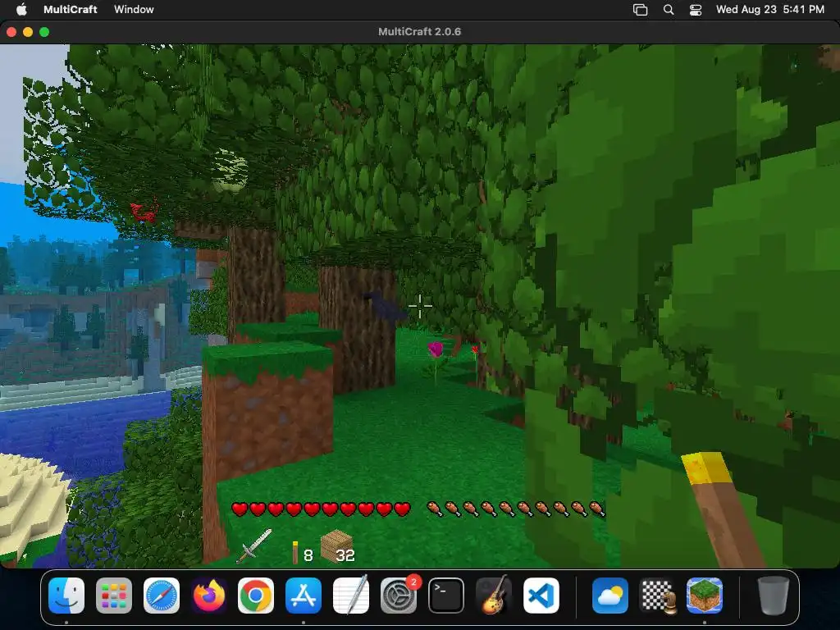Launch GarageBand from the Dock

coord(493,596)
